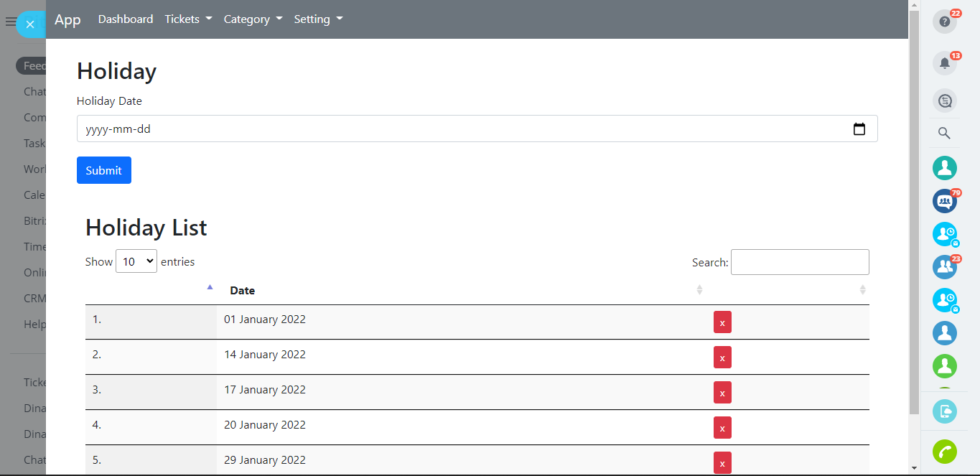
Task: Delete the 17 January 2022 holiday
Action: (x=722, y=393)
